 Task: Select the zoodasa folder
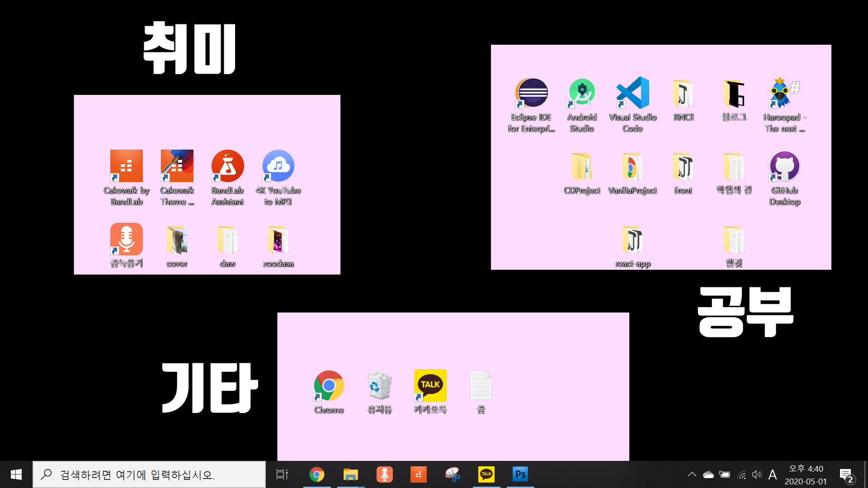point(278,240)
